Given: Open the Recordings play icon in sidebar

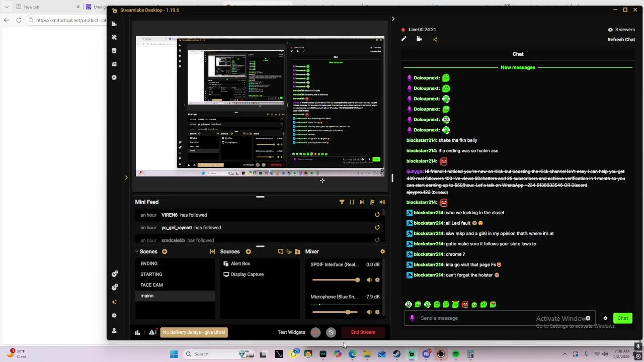Looking at the screenshot, I should (x=114, y=77).
